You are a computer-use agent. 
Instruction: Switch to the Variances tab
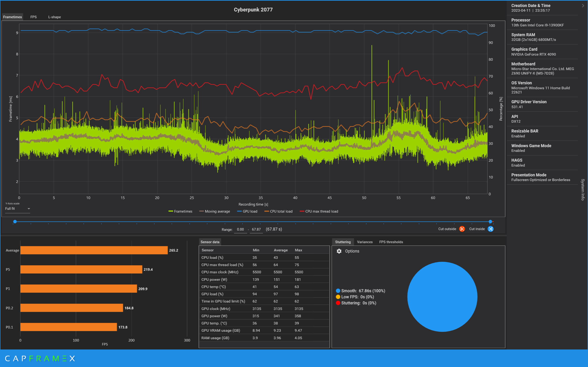click(x=364, y=242)
